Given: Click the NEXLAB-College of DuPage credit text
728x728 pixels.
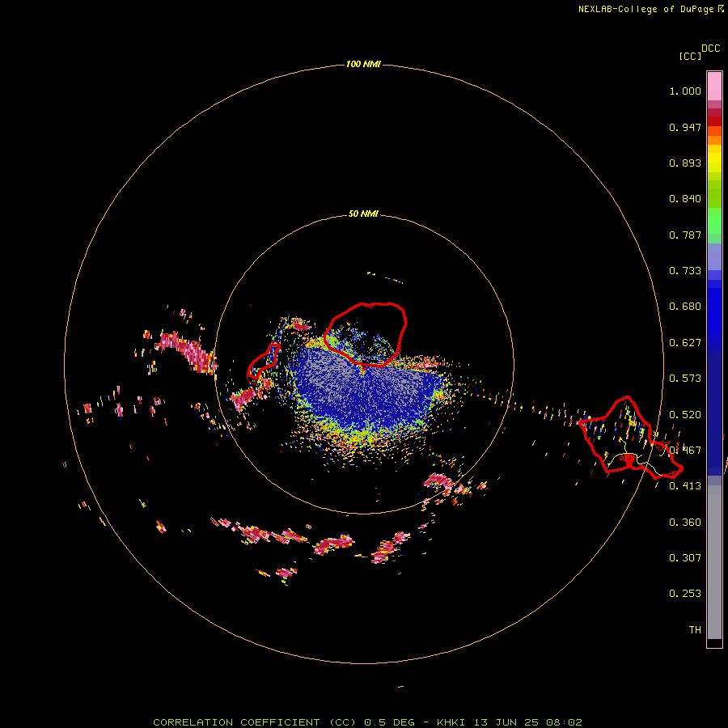Looking at the screenshot, I should coord(645,9).
